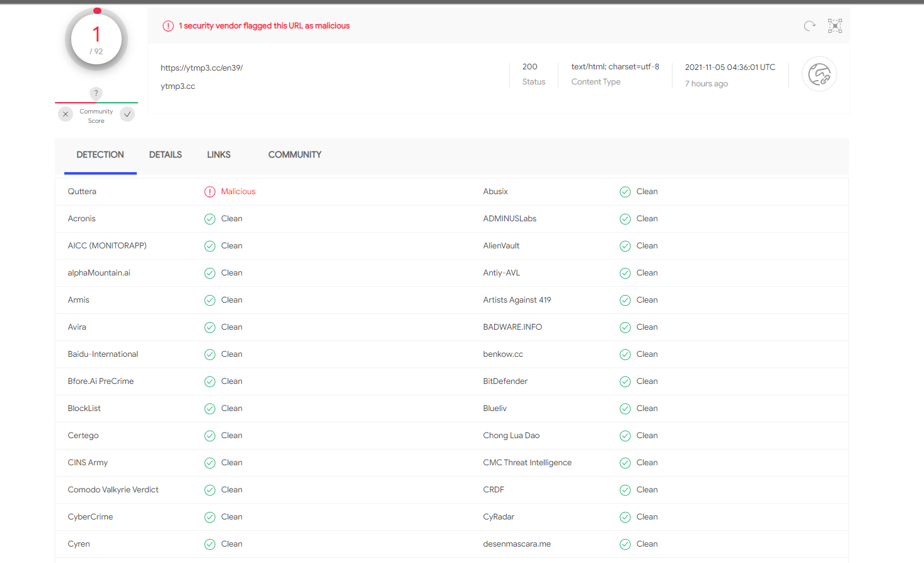The width and height of the screenshot is (924, 563).
Task: Click the Clean verdict for CMC Threat Intelligence
Action: [647, 463]
